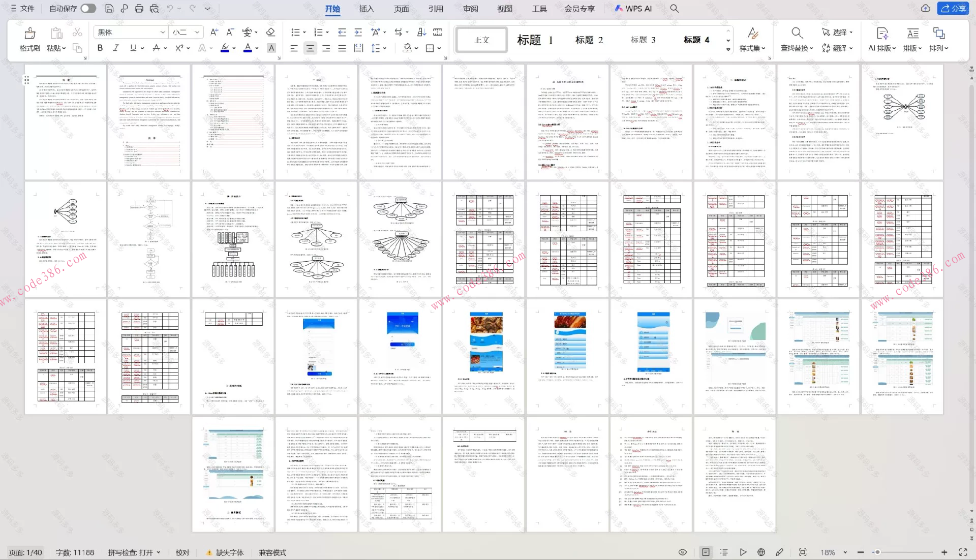
Task: Enter full screen view icon
Action: 962,552
